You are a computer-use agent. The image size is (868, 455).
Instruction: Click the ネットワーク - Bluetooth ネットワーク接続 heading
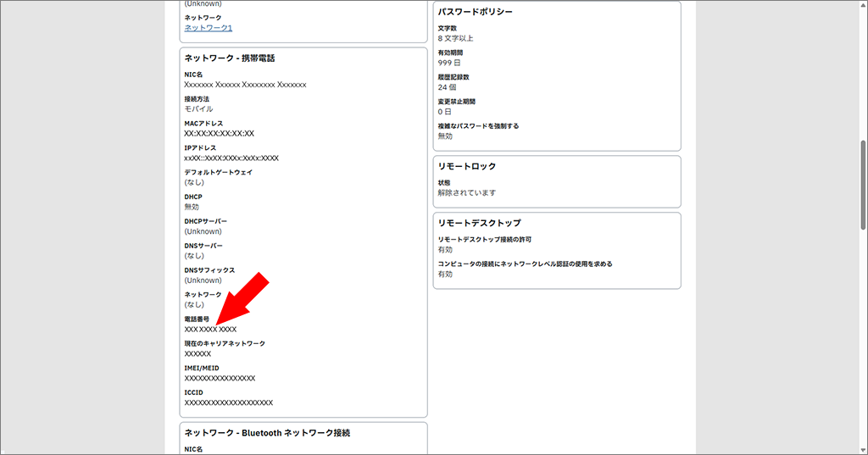267,433
